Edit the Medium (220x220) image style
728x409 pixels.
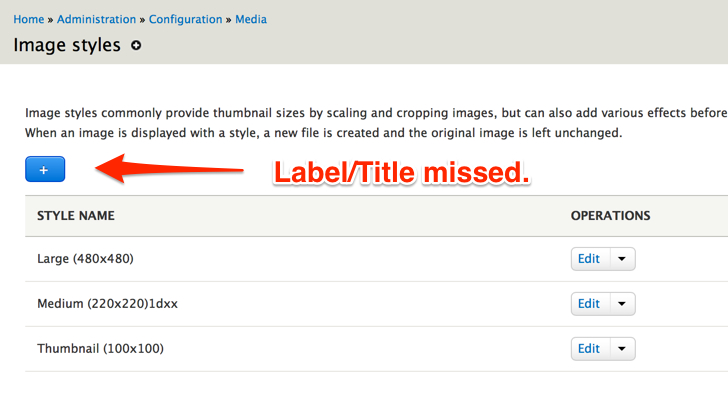(x=589, y=304)
